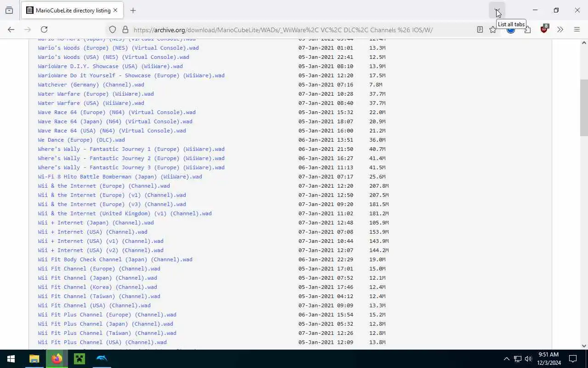This screenshot has height=368, width=588.
Task: Download Wii Fit Body Check Channel (Japan)
Action: pos(115,259)
